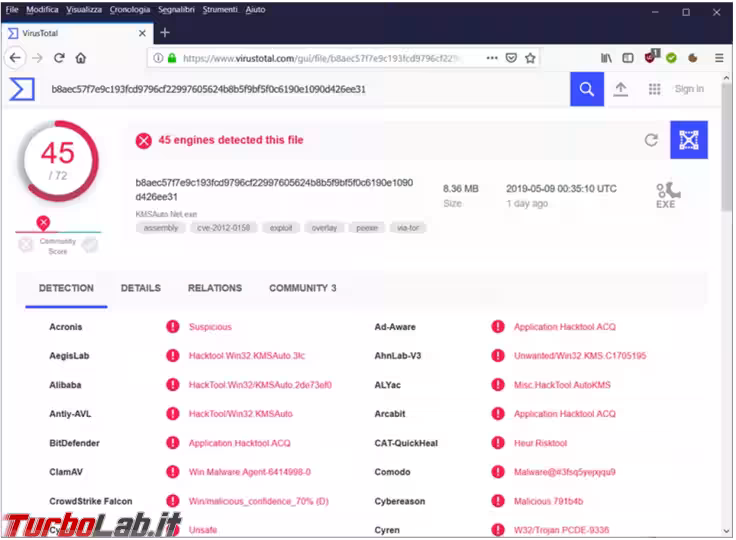Click the overlay tag
Viewport: 736px width, 540px height.
324,228
